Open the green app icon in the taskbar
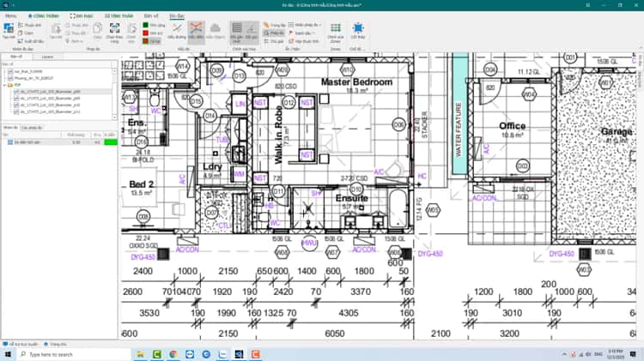Image resolution: width=644 pixels, height=361 pixels. pyautogui.click(x=157, y=354)
